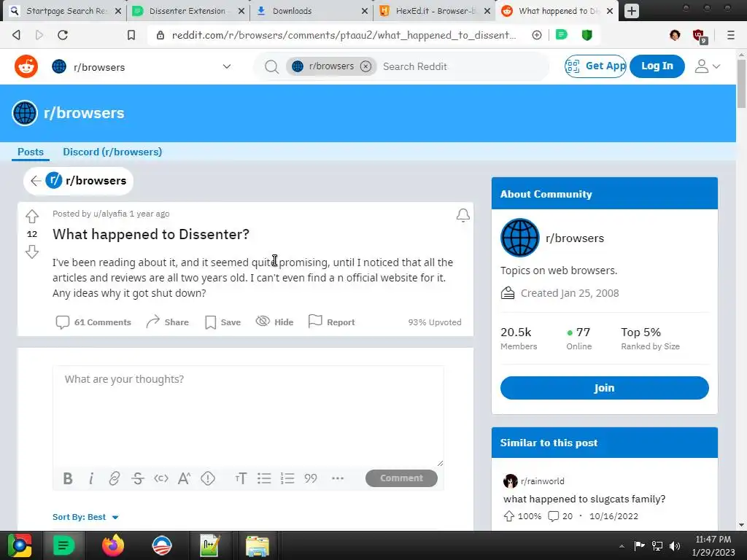747x560 pixels.
Task: Open the browser profile avatar icon
Action: pos(675,35)
